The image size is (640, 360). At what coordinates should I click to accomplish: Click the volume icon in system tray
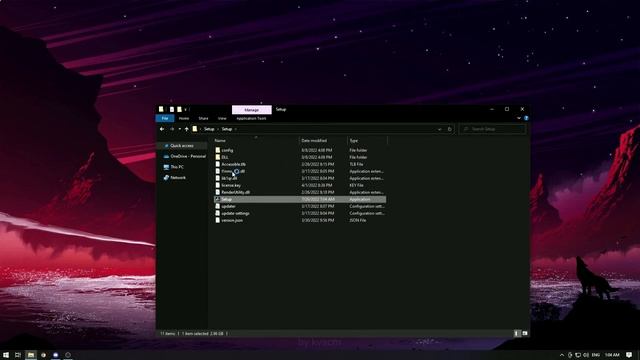586,355
